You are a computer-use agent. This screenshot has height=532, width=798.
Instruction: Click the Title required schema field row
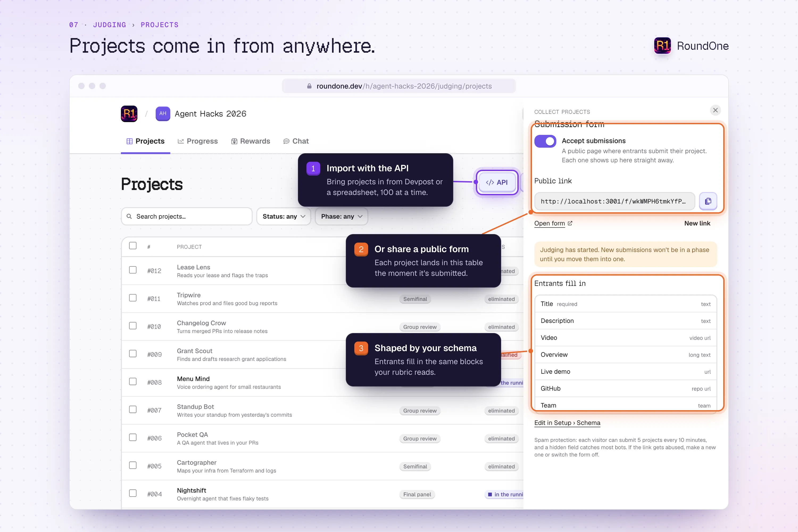point(626,304)
